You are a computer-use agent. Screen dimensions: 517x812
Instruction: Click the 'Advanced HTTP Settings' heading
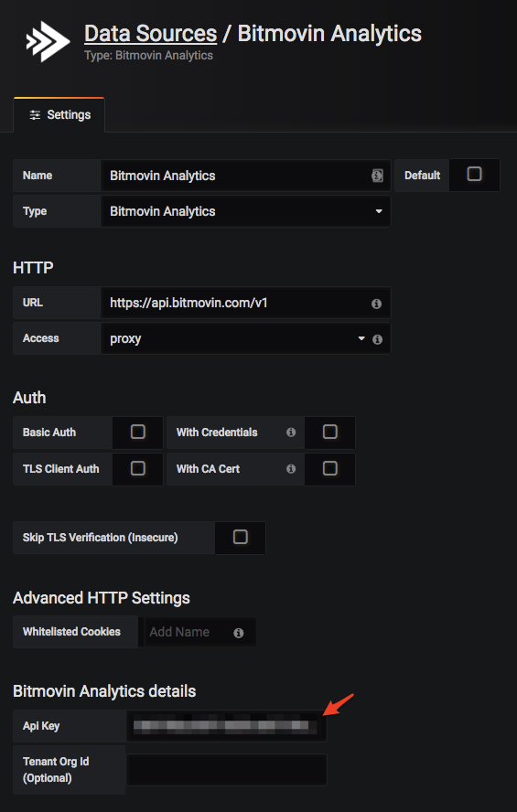(101, 598)
